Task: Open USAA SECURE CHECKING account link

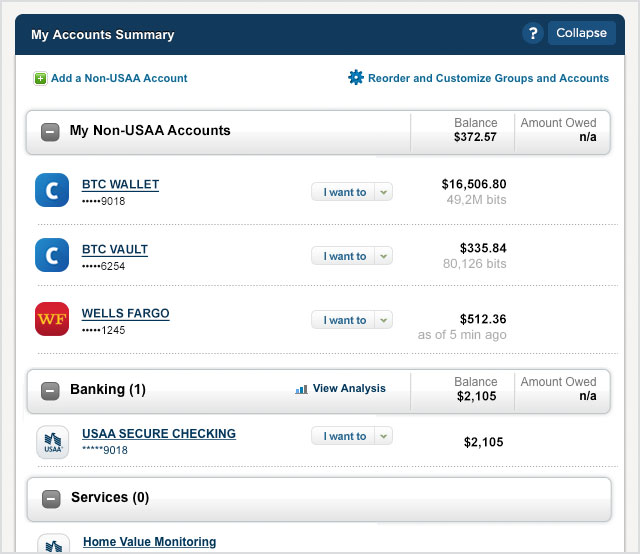Action: [x=159, y=434]
